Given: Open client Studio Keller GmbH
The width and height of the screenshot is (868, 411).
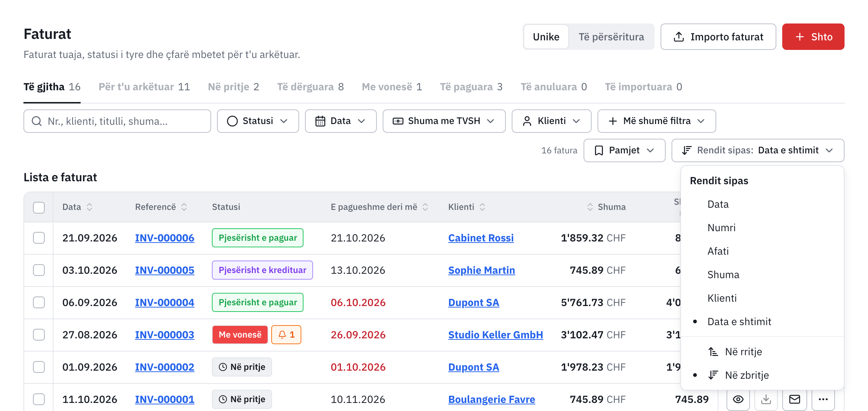Looking at the screenshot, I should (x=496, y=335).
